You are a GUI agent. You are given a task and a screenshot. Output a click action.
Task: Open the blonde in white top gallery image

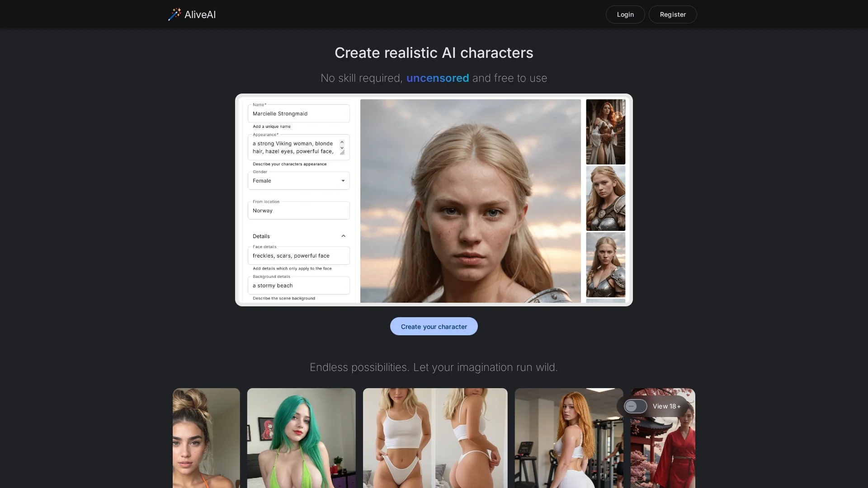click(x=435, y=438)
